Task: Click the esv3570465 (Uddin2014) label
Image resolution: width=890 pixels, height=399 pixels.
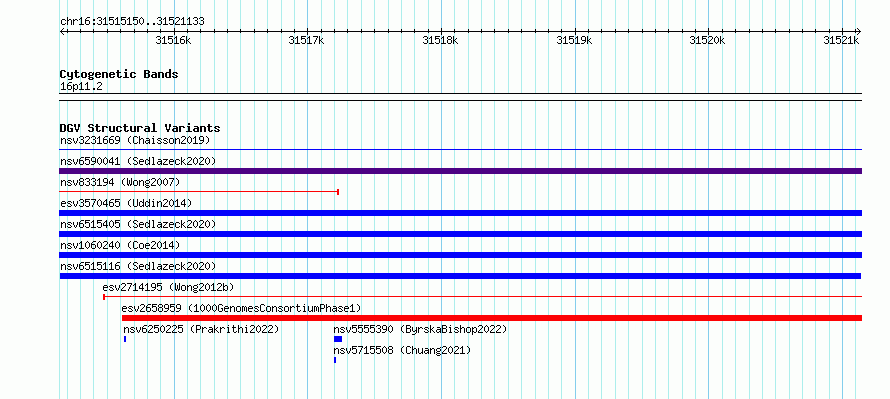Action: (126, 203)
